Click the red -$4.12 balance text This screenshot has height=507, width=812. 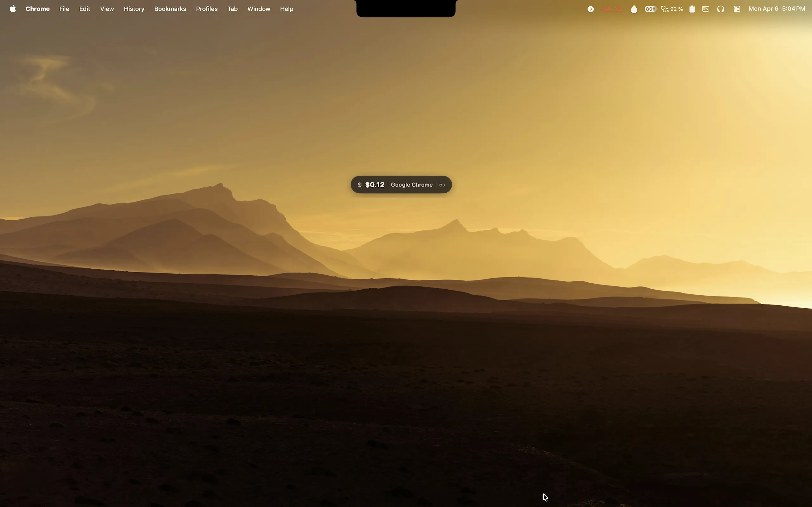(x=611, y=9)
